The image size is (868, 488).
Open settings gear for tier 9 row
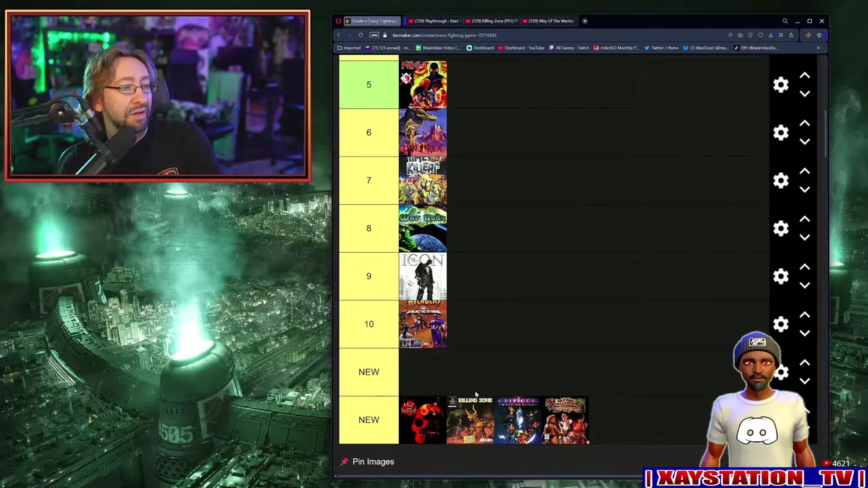[781, 277]
